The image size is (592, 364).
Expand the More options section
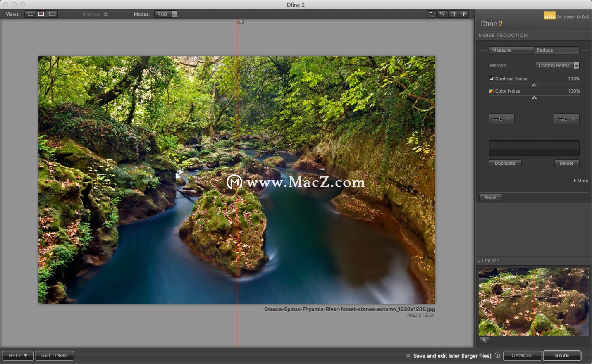(581, 181)
